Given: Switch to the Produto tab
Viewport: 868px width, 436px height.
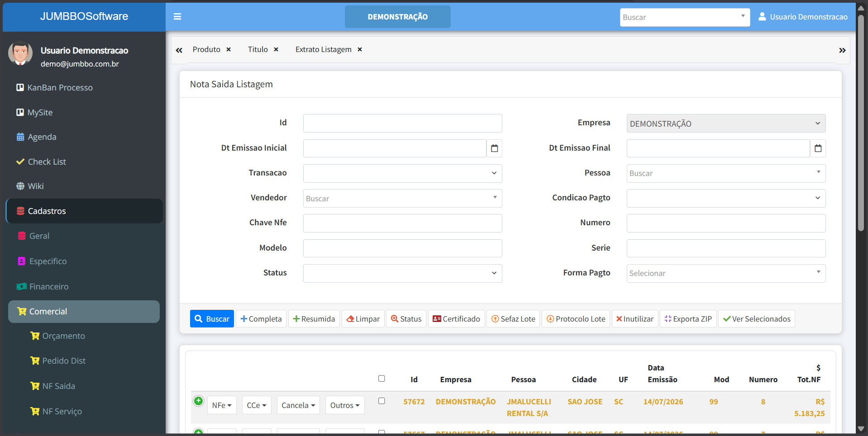Looking at the screenshot, I should 206,49.
